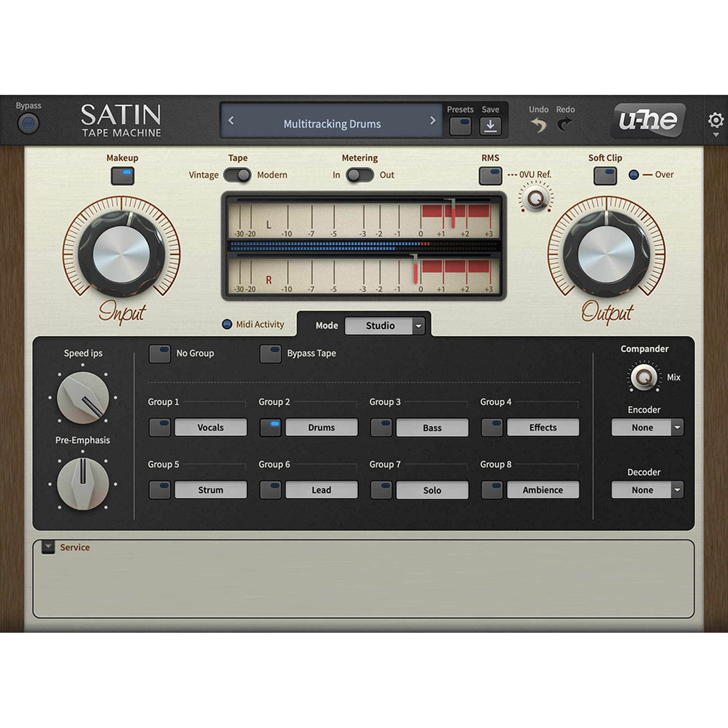The height and width of the screenshot is (728, 728).
Task: Toggle the Group 1 Vocals assign button
Action: [x=159, y=427]
